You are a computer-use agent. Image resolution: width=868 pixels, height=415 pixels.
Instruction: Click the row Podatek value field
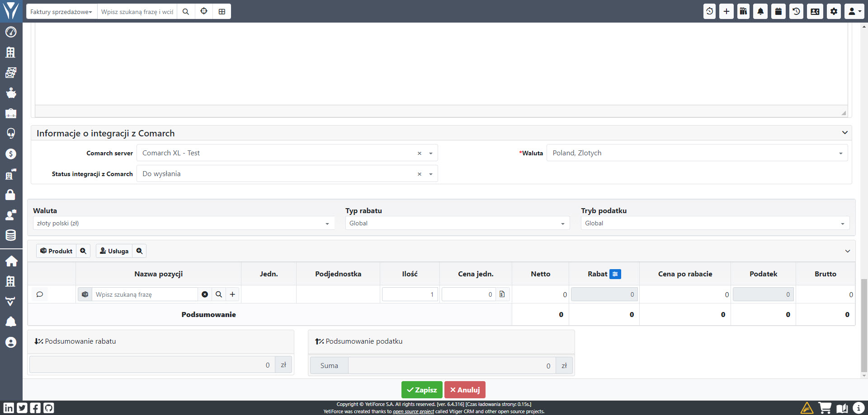[763, 294]
